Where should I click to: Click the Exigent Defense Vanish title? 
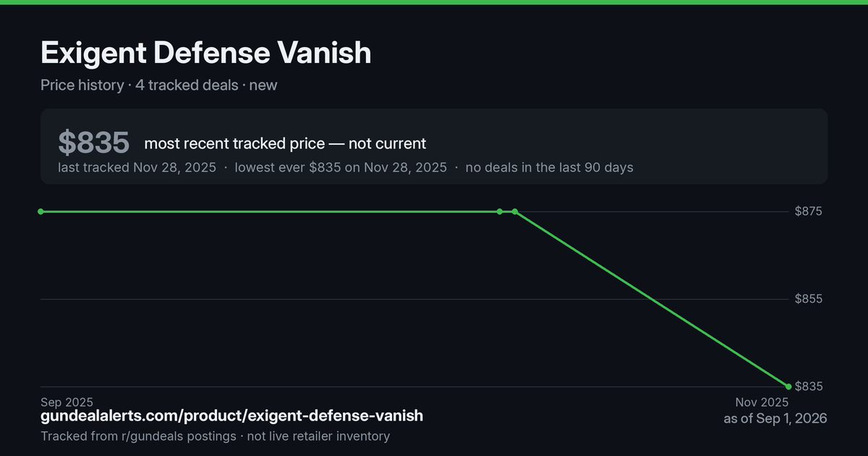206,53
